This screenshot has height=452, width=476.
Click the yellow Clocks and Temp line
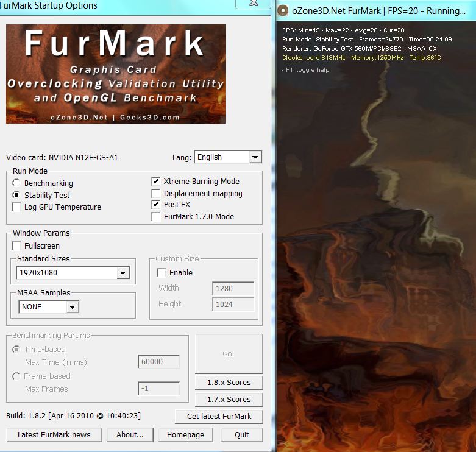(361, 58)
